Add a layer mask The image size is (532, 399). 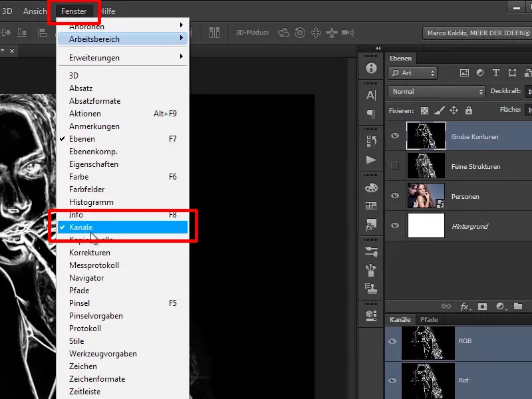click(x=482, y=307)
